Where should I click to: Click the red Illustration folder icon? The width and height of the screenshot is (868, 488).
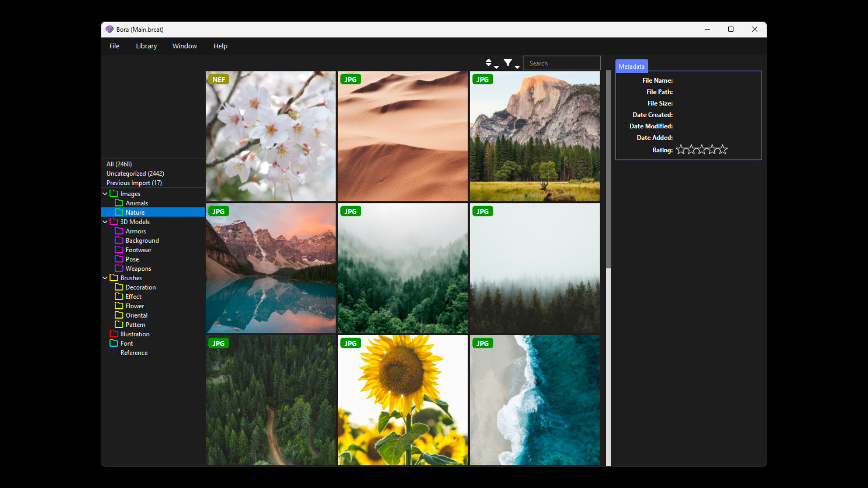pyautogui.click(x=114, y=333)
